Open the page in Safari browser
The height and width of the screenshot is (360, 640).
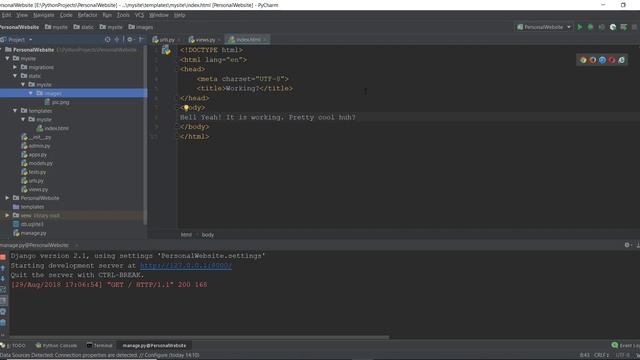click(602, 60)
